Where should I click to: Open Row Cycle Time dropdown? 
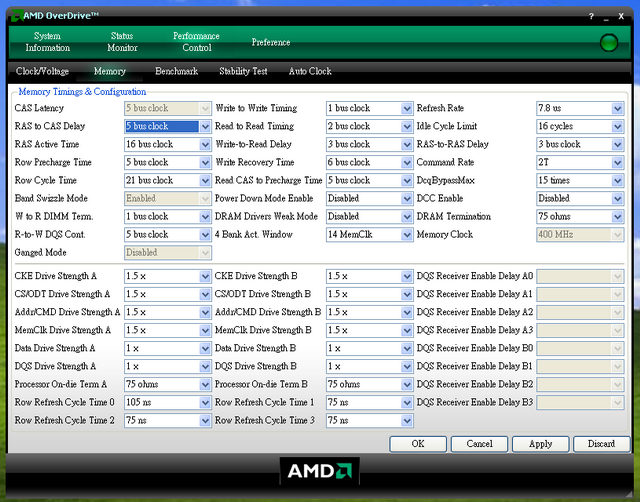(x=168, y=180)
